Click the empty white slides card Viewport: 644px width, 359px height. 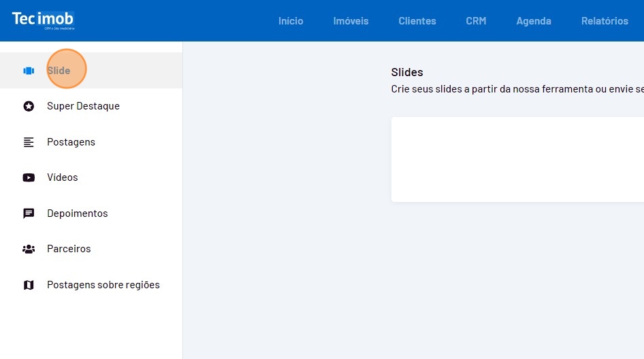click(x=517, y=160)
